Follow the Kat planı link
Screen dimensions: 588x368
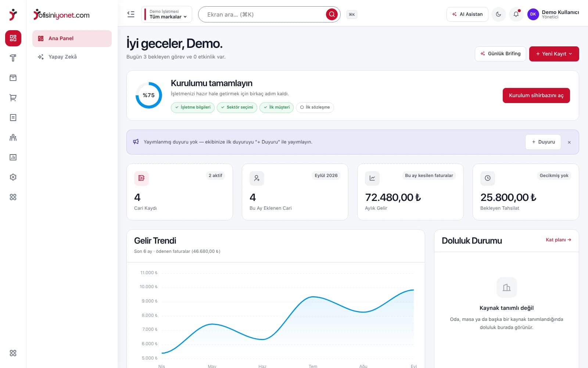559,240
